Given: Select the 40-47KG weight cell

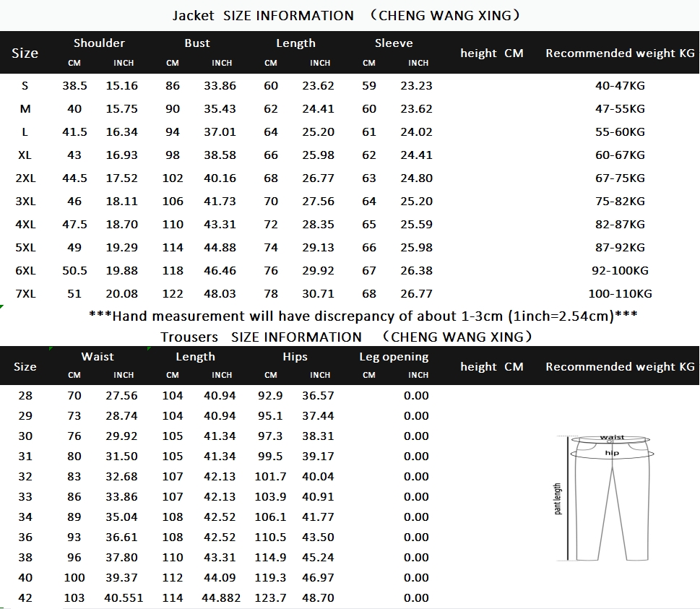Looking at the screenshot, I should pos(620,85).
